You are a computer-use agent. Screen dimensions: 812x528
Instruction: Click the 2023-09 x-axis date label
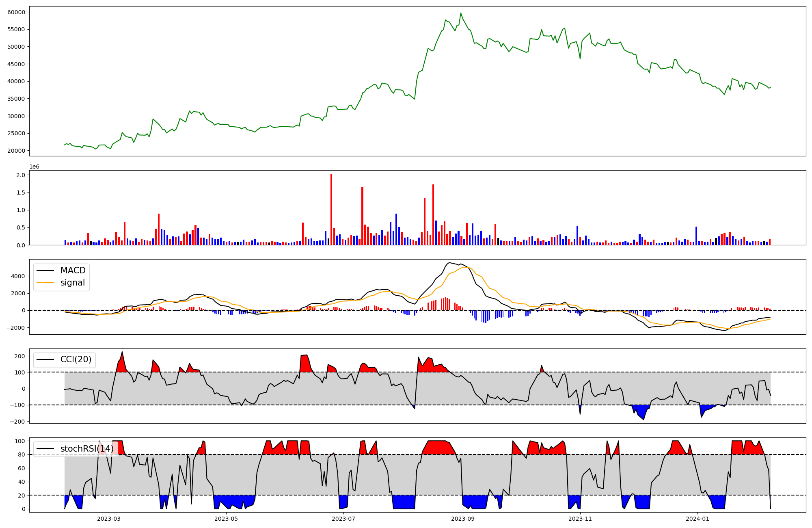462,519
